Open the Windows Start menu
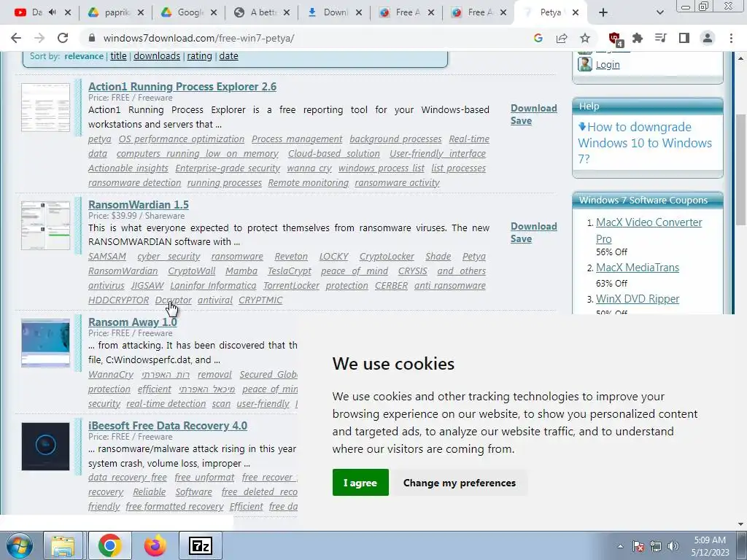Viewport: 747px width, 560px height. tap(20, 545)
